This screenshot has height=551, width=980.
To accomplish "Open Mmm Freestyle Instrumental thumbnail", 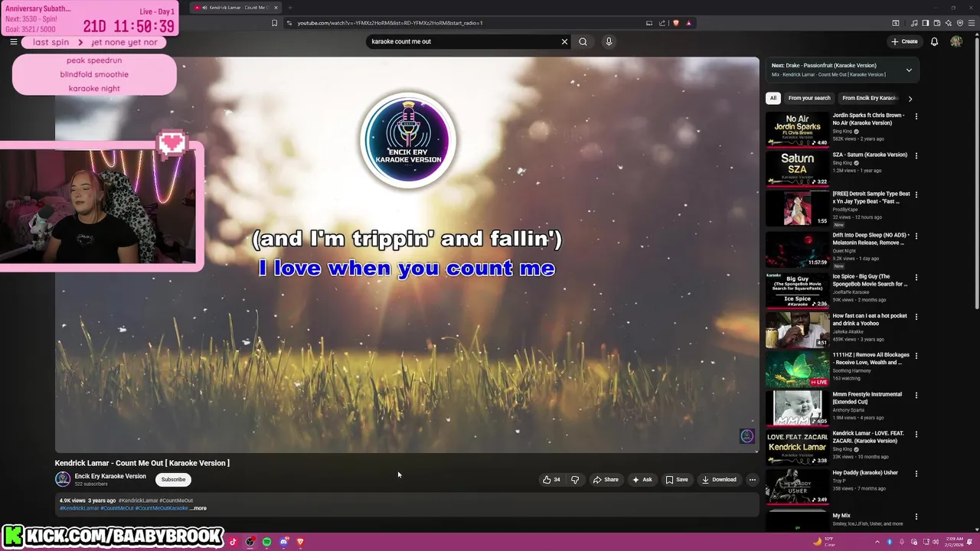I will coord(797,408).
